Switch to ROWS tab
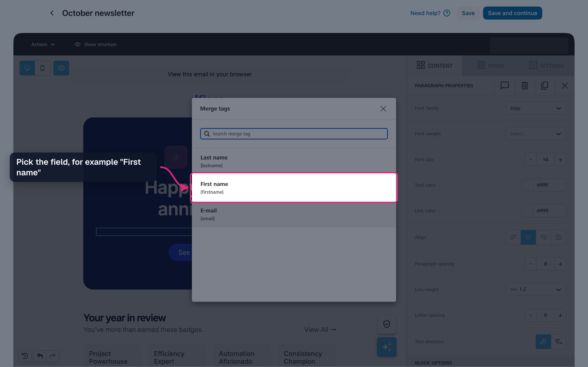The width and height of the screenshot is (588, 367). coord(490,66)
